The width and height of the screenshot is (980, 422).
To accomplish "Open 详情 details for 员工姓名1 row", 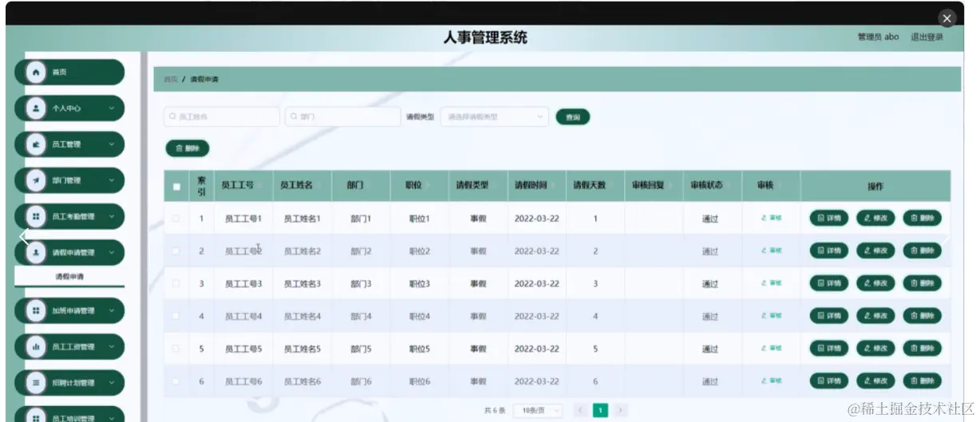I will click(x=829, y=218).
